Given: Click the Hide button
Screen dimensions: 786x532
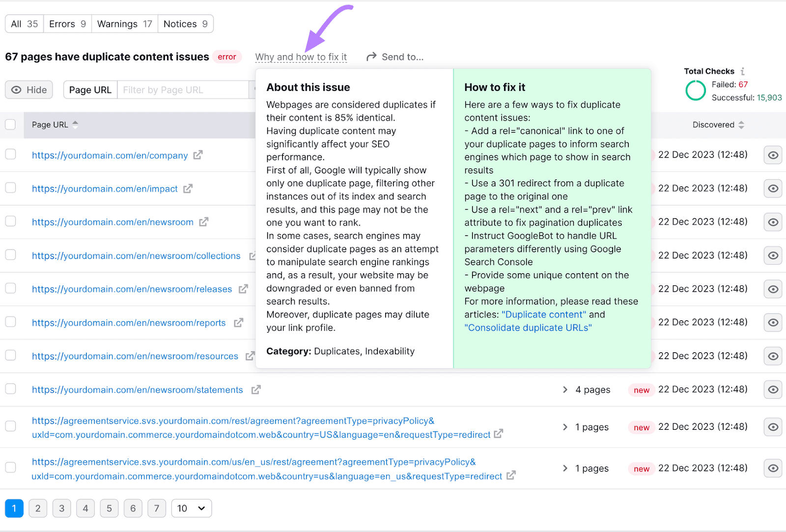Looking at the screenshot, I should point(28,89).
